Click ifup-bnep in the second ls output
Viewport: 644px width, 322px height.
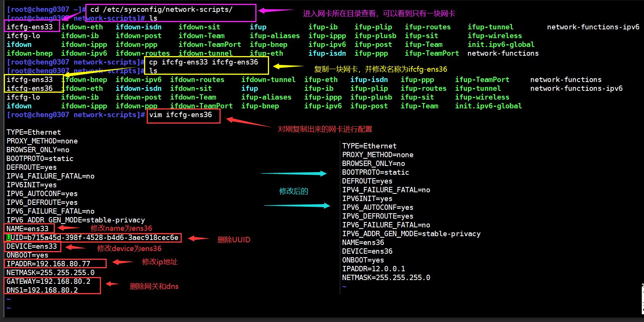[260, 106]
